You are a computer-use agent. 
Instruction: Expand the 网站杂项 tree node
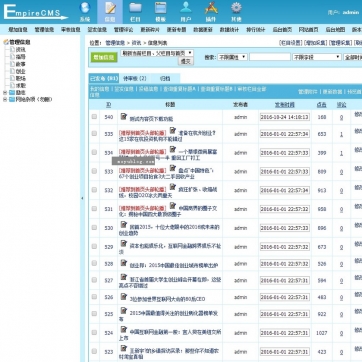coord(5,99)
